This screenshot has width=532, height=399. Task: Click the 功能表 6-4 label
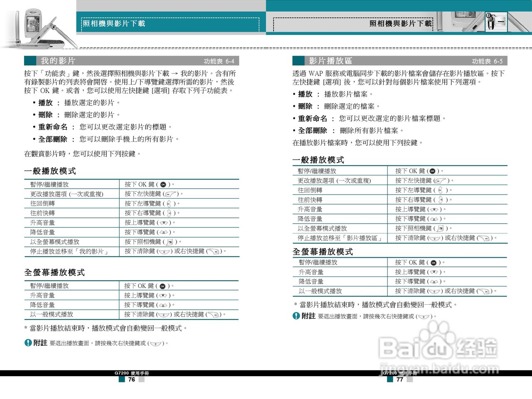tap(219, 61)
